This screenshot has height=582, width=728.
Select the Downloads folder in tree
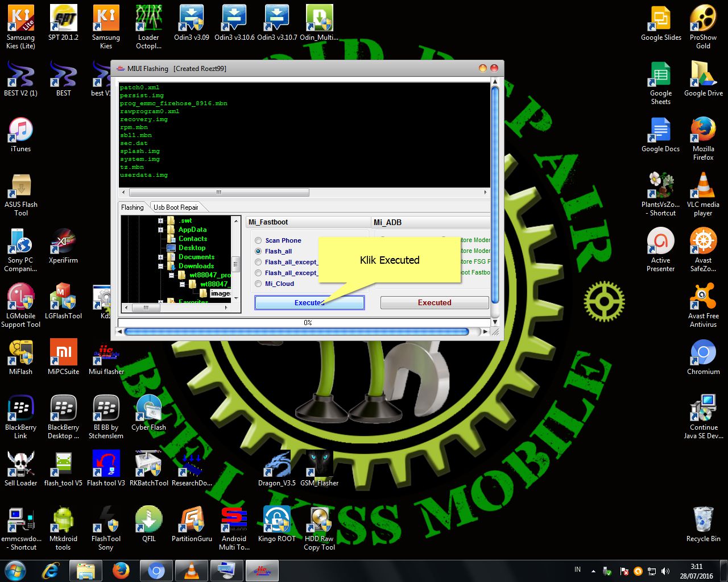click(x=196, y=266)
